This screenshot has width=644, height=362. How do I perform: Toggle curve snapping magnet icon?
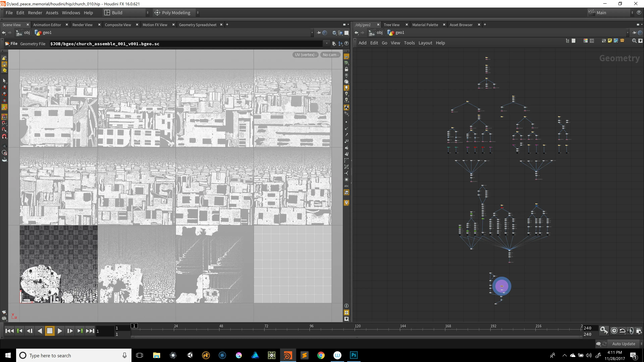coord(4,123)
